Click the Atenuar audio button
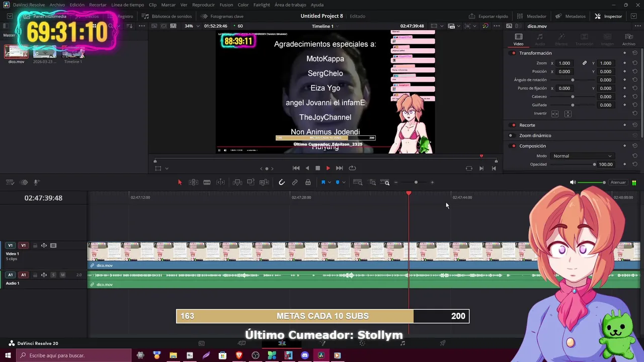This screenshot has width=644, height=362. coord(618,183)
